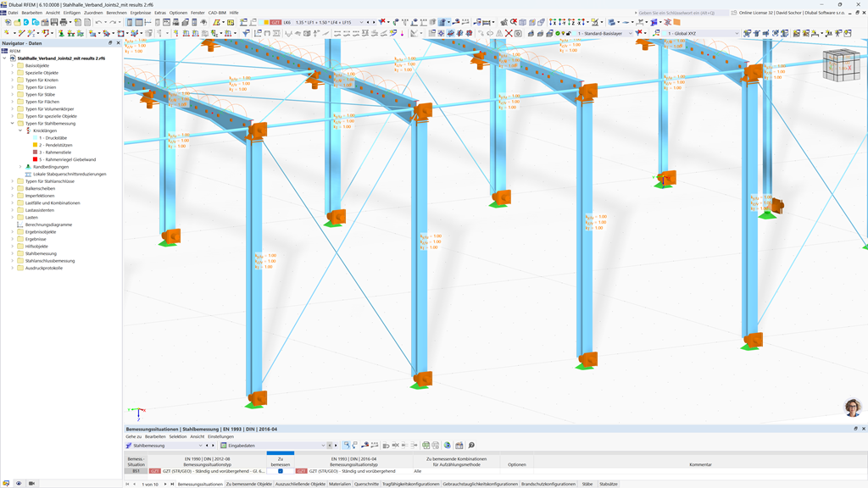Viewport: 868px width, 488px height.
Task: Click the Excel export icon in table toolbar
Action: pyautogui.click(x=426, y=445)
